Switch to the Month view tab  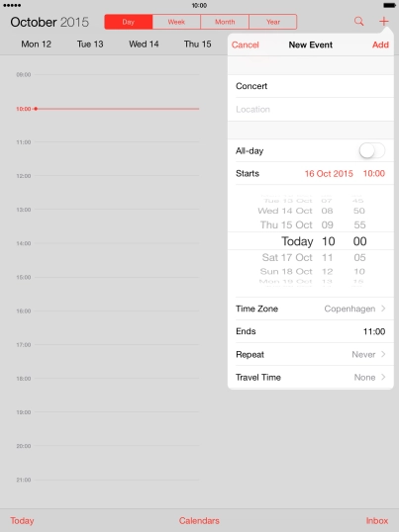point(225,22)
